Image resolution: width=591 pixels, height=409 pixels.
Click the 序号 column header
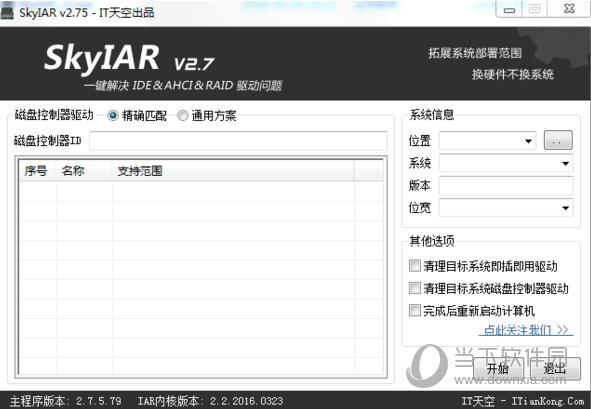pyautogui.click(x=37, y=171)
